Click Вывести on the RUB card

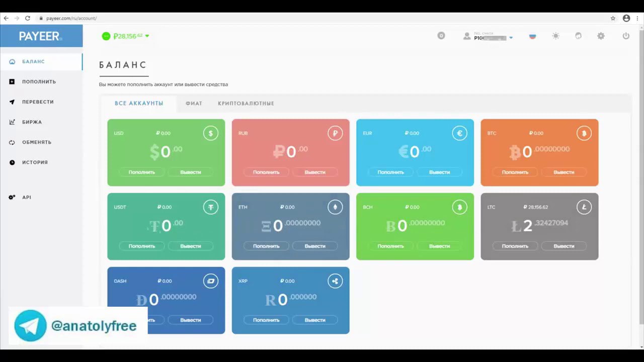click(315, 172)
